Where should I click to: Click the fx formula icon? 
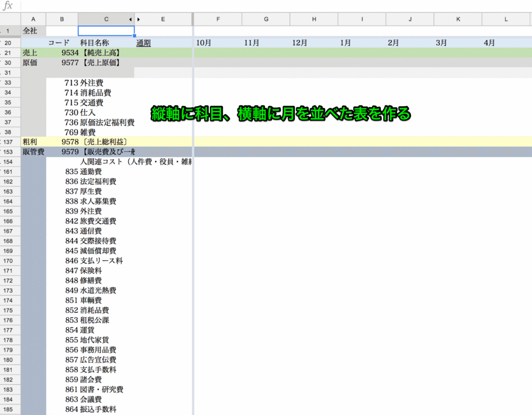point(8,6)
